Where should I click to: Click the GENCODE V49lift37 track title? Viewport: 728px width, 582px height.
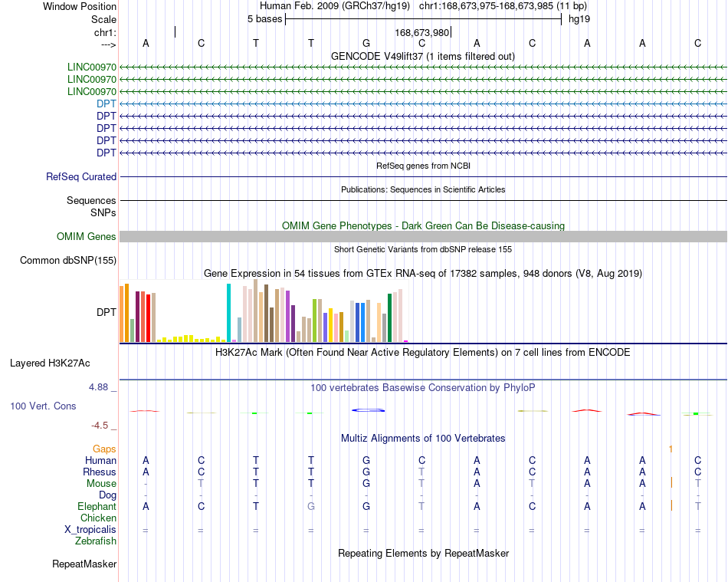422,56
